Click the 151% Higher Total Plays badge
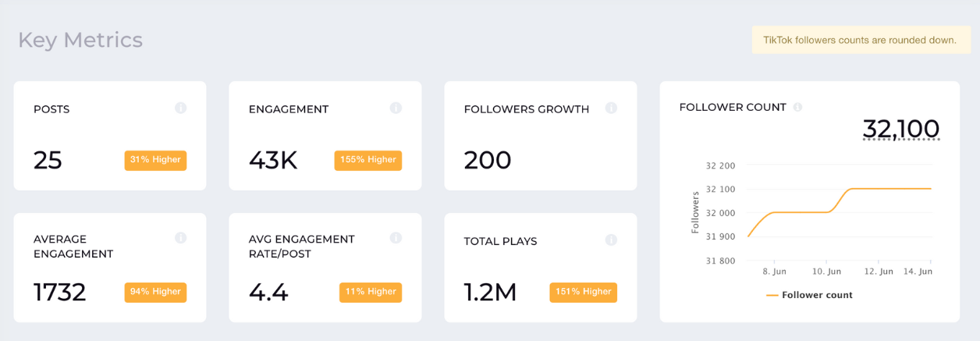 pyautogui.click(x=583, y=292)
